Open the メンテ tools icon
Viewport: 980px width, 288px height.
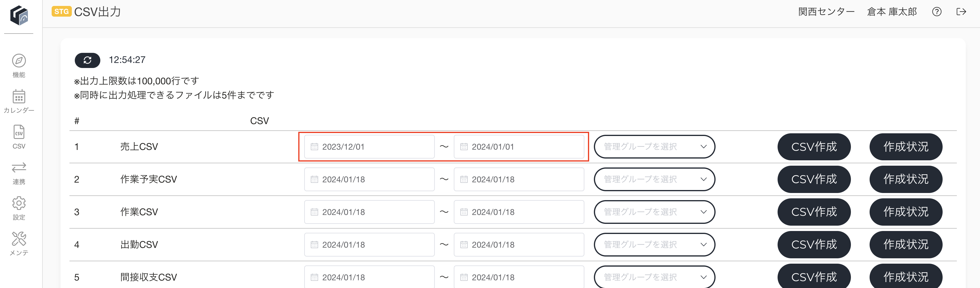click(x=19, y=239)
